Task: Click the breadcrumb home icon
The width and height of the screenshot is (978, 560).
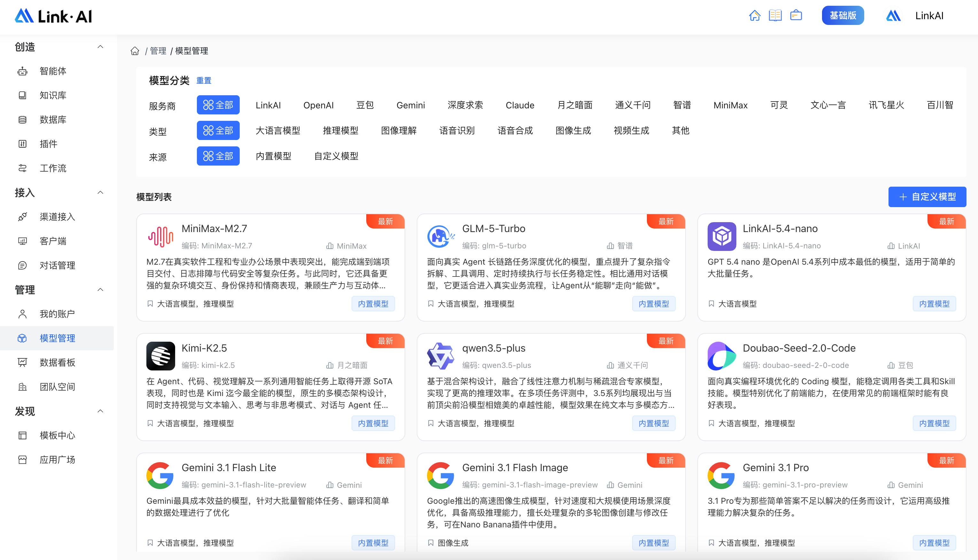Action: [x=135, y=51]
